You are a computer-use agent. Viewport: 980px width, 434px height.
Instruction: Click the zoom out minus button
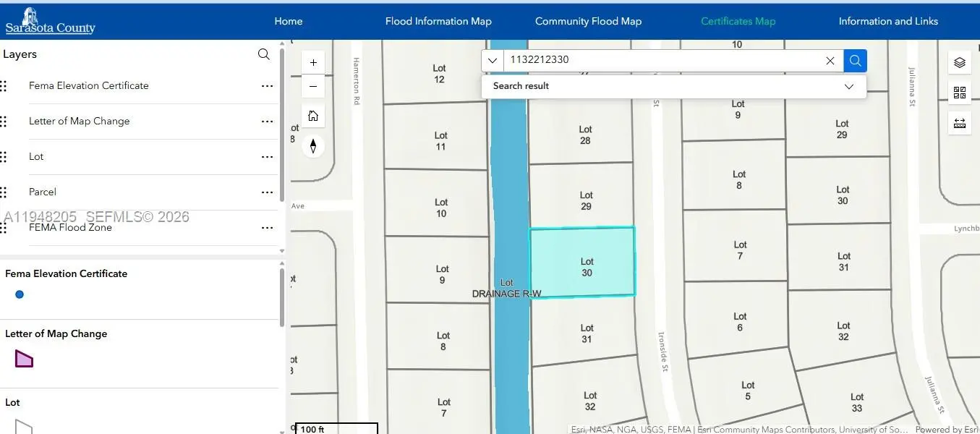(x=313, y=87)
